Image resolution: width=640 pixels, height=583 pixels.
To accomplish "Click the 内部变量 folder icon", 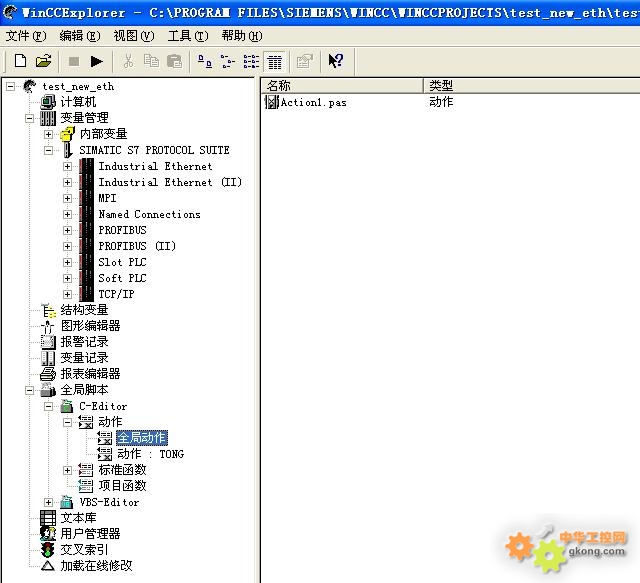I will [67, 134].
